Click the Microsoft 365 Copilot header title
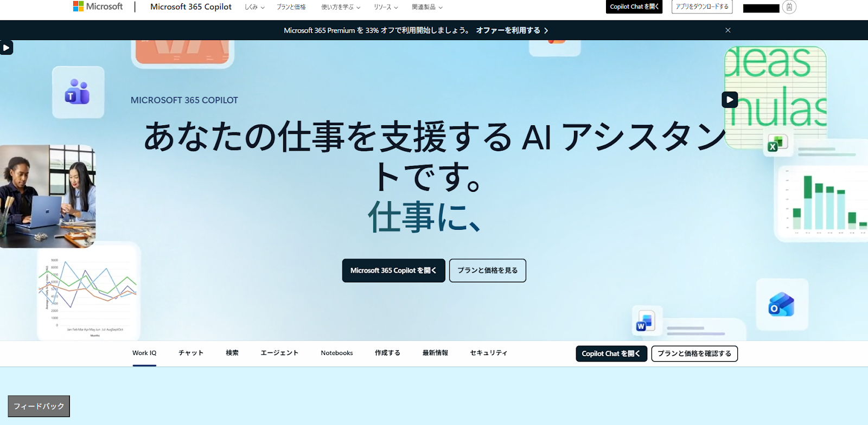The height and width of the screenshot is (425, 868). pos(191,7)
